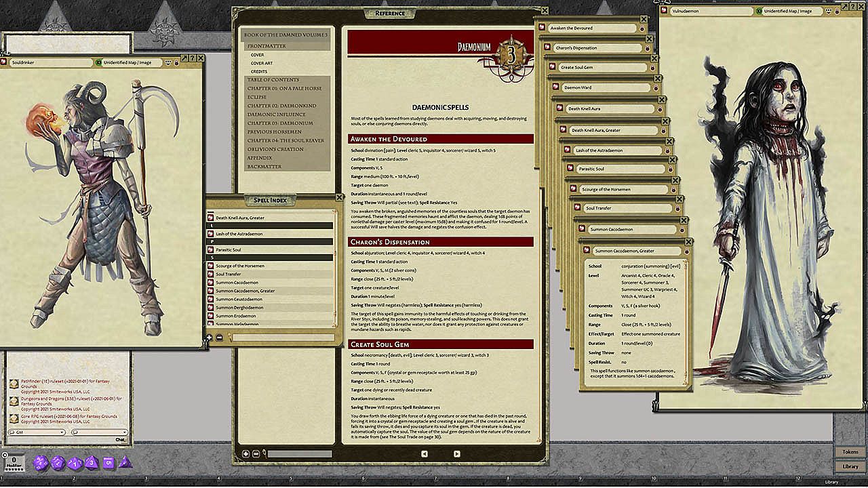
Task: Zoom out Reference window with minus icon
Action: [256, 453]
